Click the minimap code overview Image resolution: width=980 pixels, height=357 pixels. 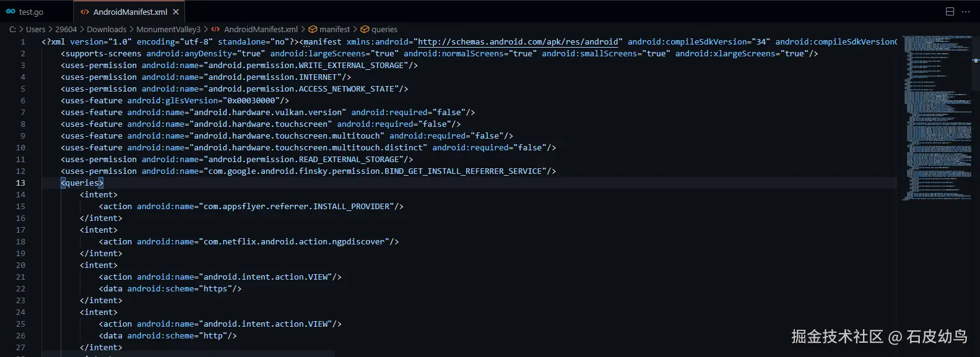click(937, 118)
